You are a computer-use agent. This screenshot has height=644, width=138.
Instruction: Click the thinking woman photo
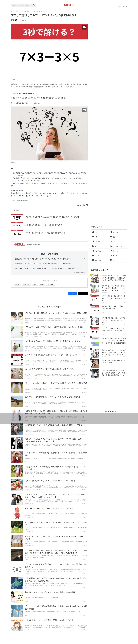[49, 134]
